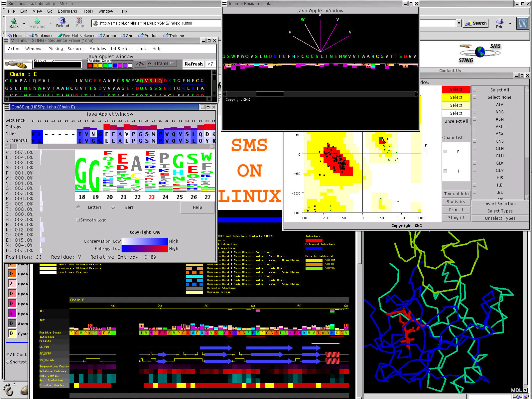Screen dimensions: 532x399
Task: Open the Bookmarks menu in Mozilla
Action: click(x=67, y=11)
